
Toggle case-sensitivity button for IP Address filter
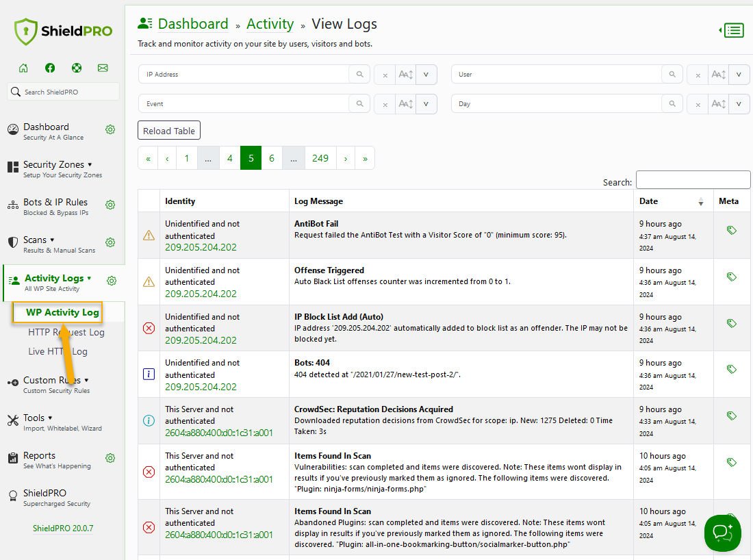click(x=406, y=75)
